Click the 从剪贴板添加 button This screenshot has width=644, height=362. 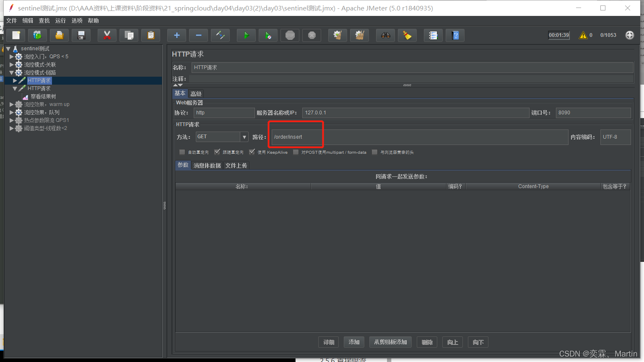click(x=390, y=342)
